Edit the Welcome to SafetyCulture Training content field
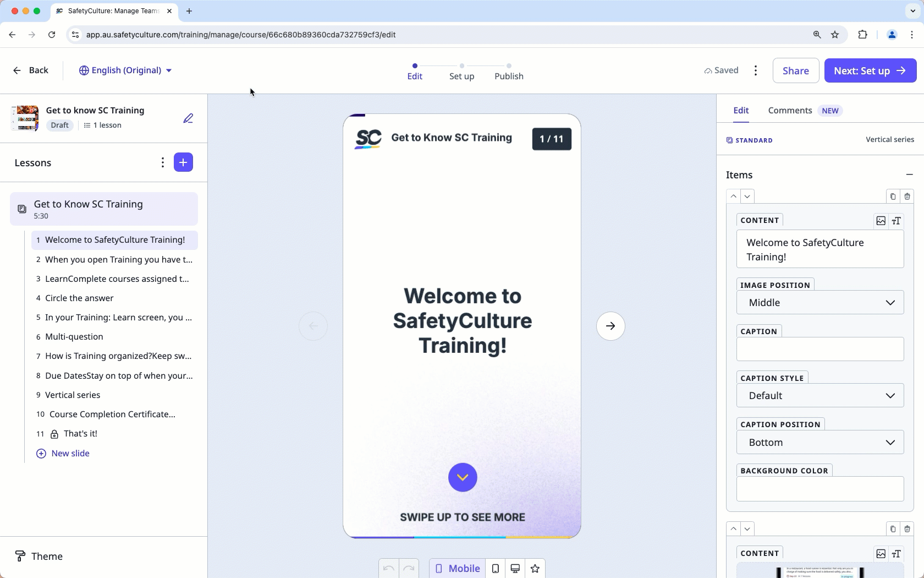This screenshot has height=578, width=924. coord(820,249)
